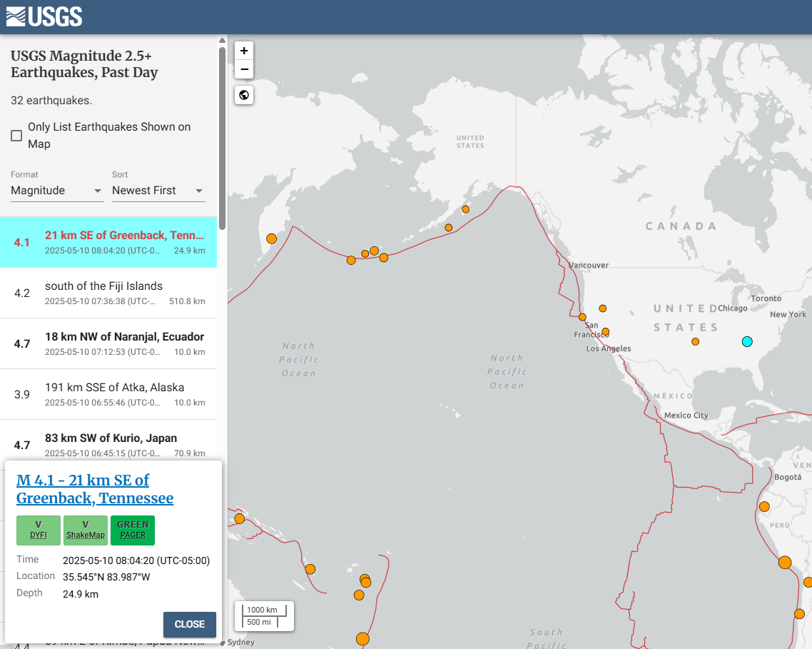Click the earthquake marker near San Francisco
The height and width of the screenshot is (649, 812).
coord(582,317)
